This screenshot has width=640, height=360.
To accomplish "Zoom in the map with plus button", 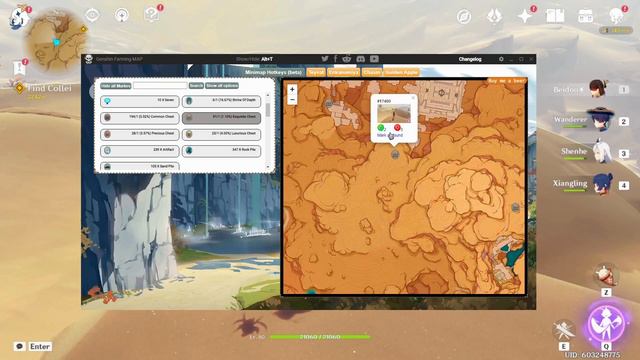I will [x=292, y=89].
